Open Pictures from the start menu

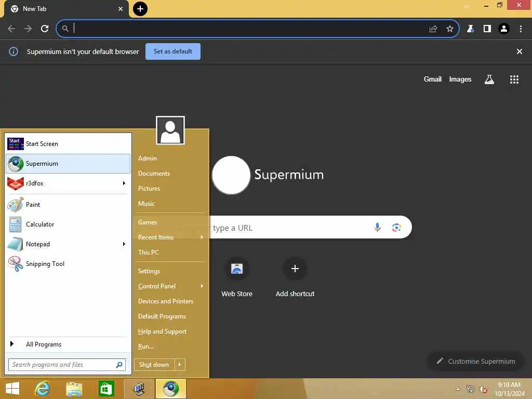tap(149, 188)
